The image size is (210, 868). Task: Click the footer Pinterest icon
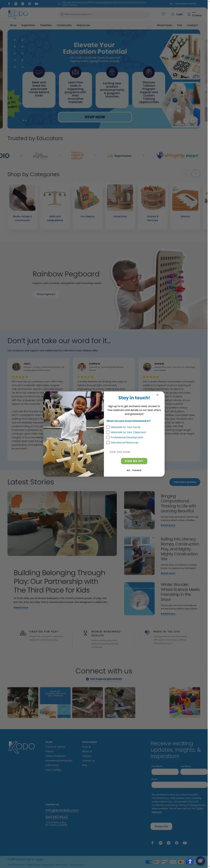coord(177,843)
